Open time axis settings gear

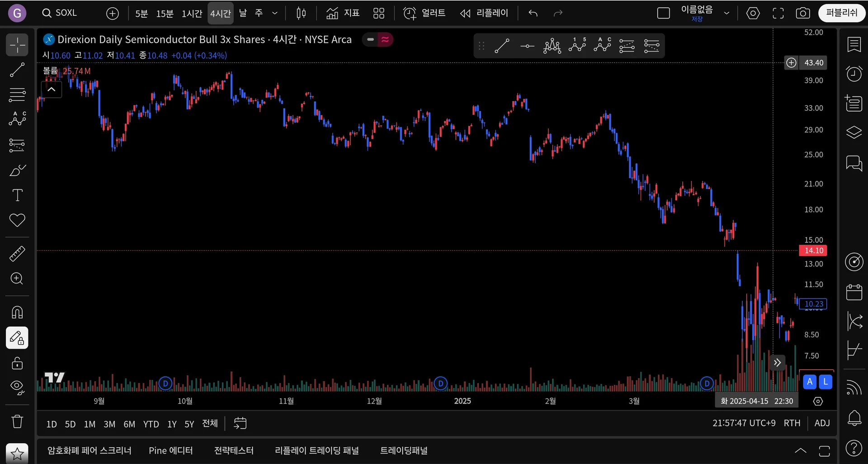click(818, 401)
